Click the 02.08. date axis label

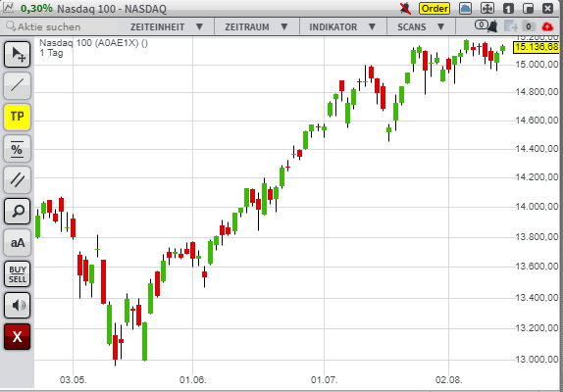click(449, 379)
